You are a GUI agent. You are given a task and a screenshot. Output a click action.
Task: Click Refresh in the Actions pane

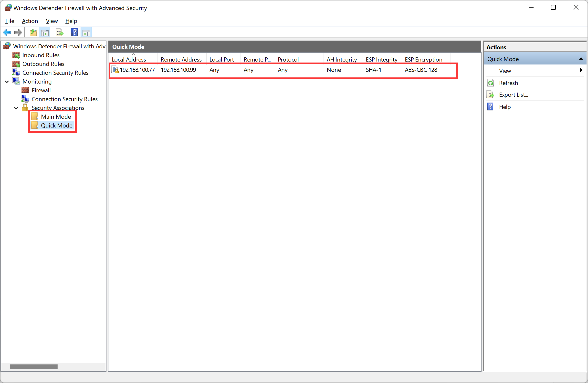(508, 83)
